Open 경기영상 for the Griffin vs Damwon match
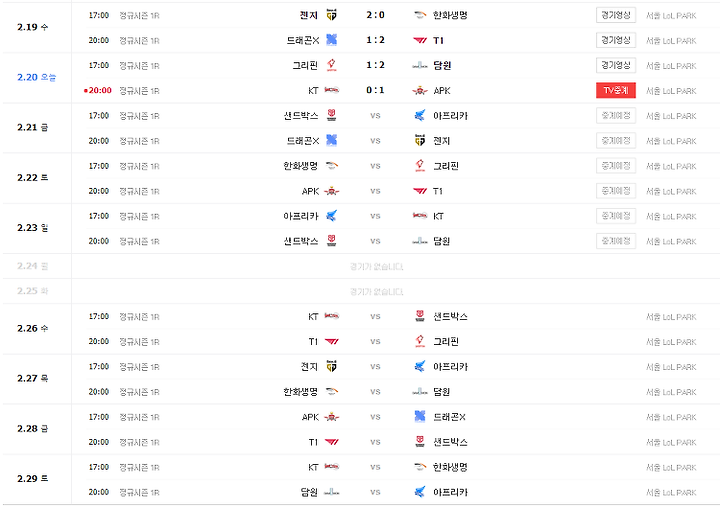 (616, 65)
